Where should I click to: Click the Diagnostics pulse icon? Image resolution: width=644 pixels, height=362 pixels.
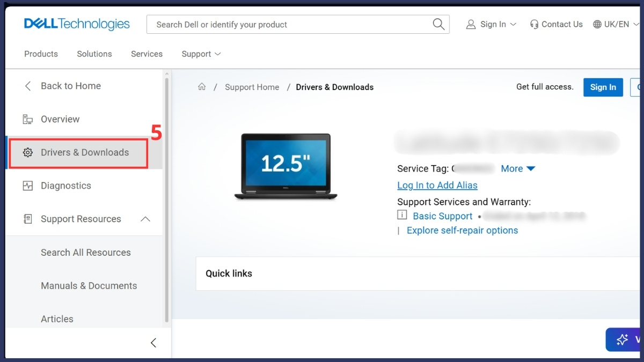tap(28, 186)
